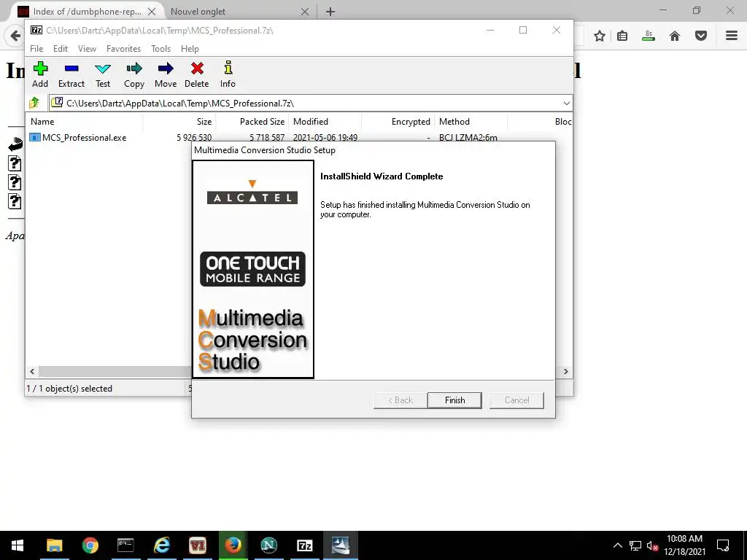Open Netscape icon in taskbar
The height and width of the screenshot is (560, 747).
point(268,545)
